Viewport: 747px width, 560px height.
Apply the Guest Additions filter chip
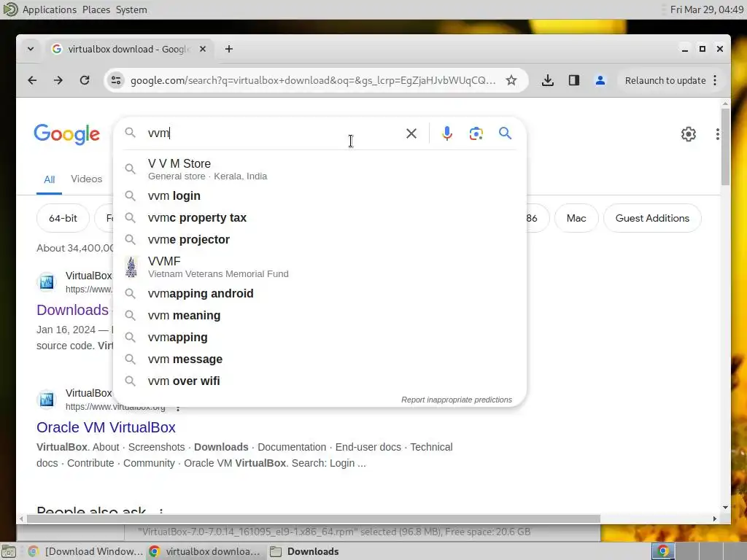click(652, 218)
